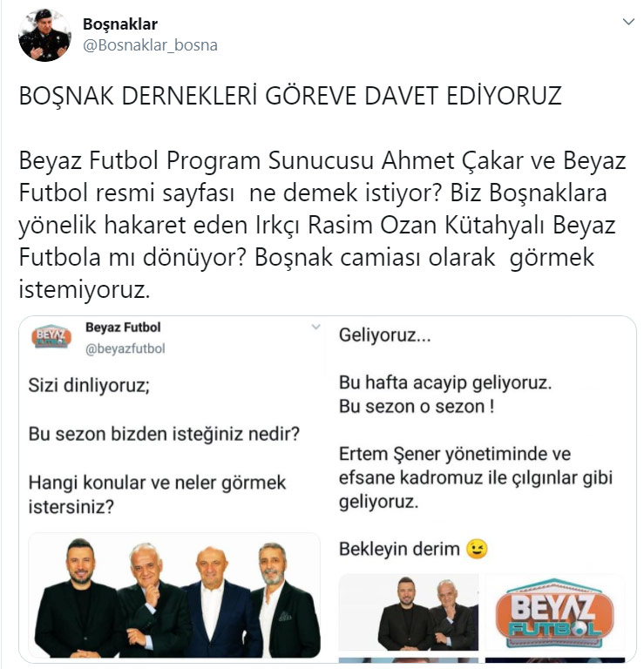Click the @beyazfutbol handle
644x669 pixels.
(125, 349)
